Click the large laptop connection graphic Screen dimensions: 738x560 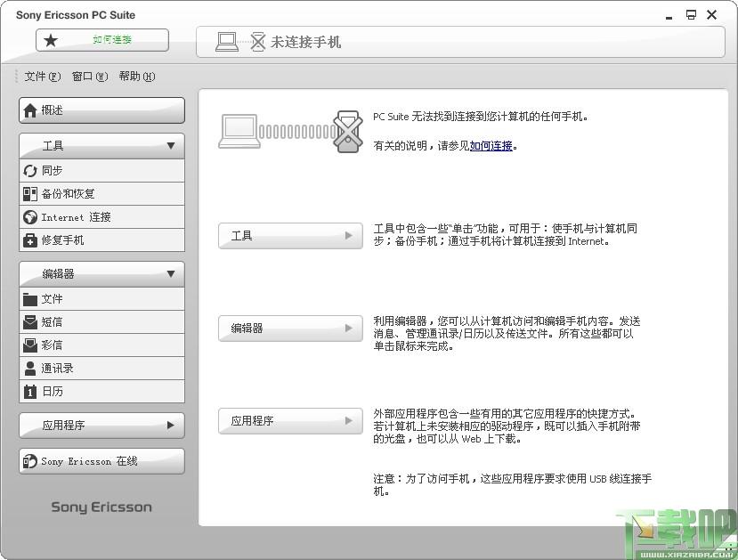tap(239, 131)
